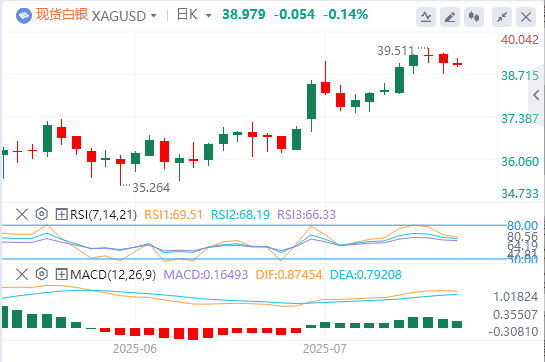Open the candlestick chart style icon
Viewport: 545px width, 362px height.
[x=474, y=17]
